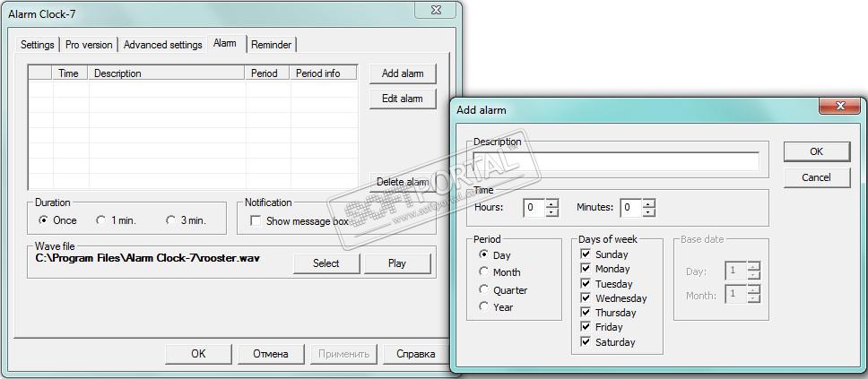
Task: Click OK in Alarm Clock-7 window
Action: click(198, 354)
